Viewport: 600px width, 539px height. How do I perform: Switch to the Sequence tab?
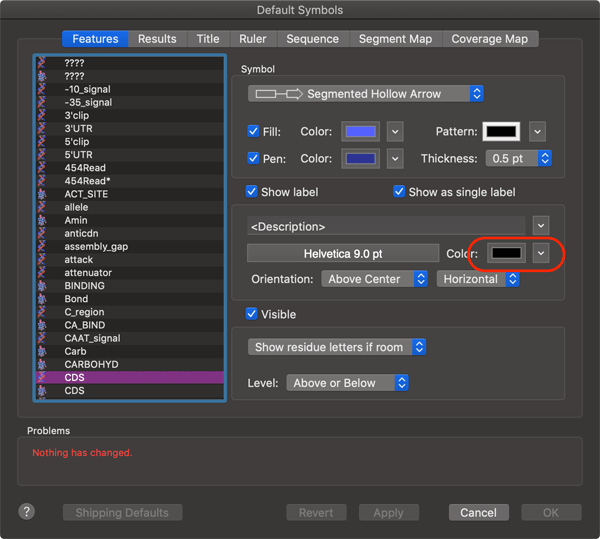pos(313,39)
